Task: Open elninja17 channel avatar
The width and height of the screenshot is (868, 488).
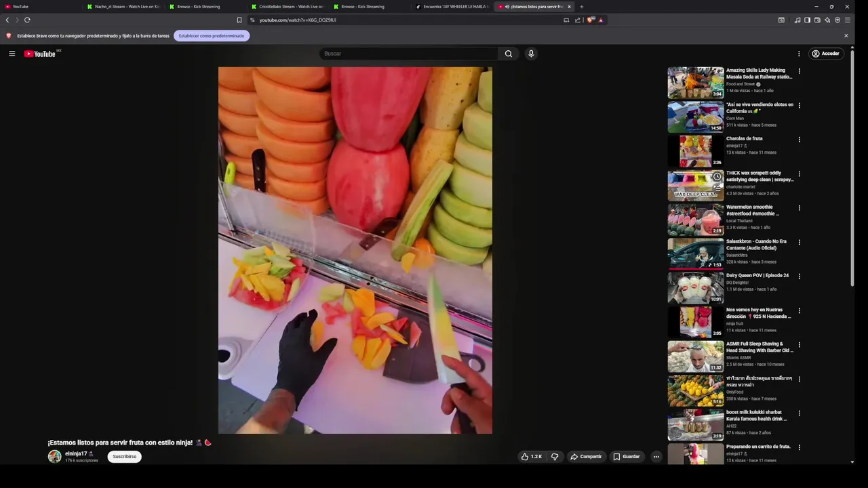Action: point(54,457)
